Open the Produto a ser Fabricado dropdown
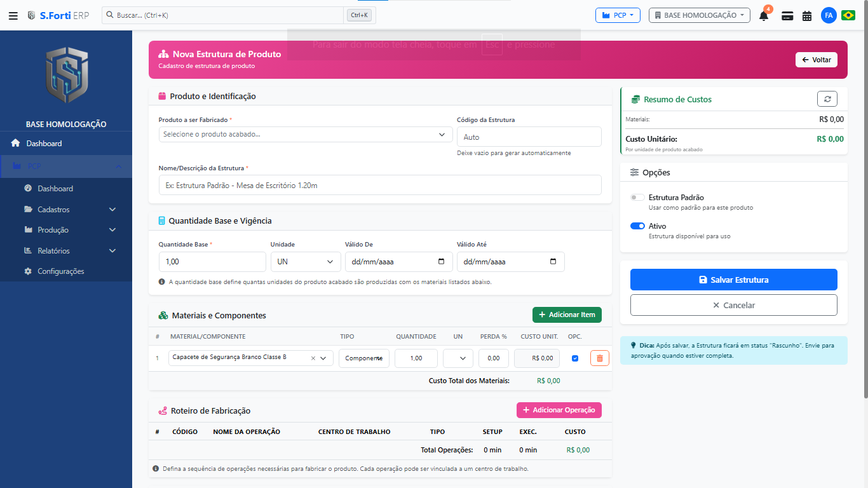This screenshot has width=868, height=488. pyautogui.click(x=306, y=134)
